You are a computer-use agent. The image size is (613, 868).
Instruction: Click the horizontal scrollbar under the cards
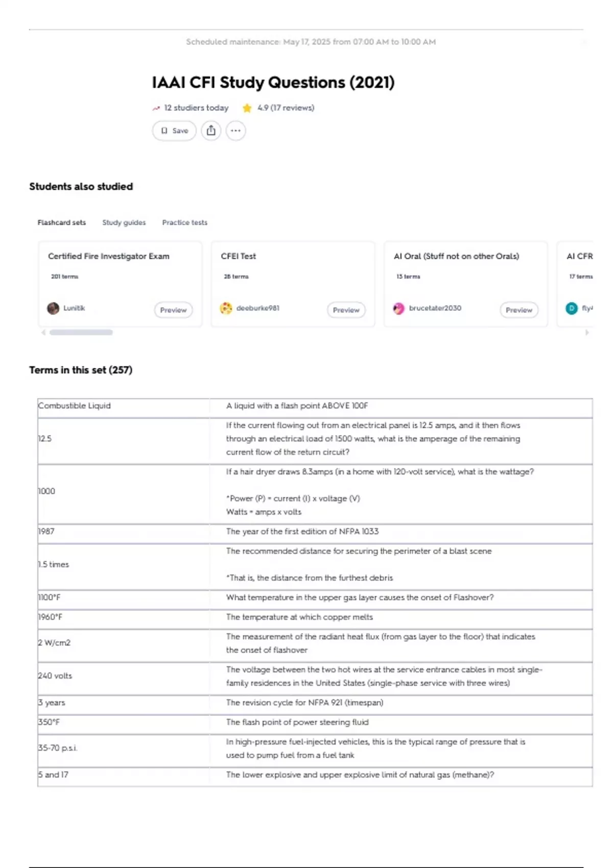pyautogui.click(x=81, y=332)
